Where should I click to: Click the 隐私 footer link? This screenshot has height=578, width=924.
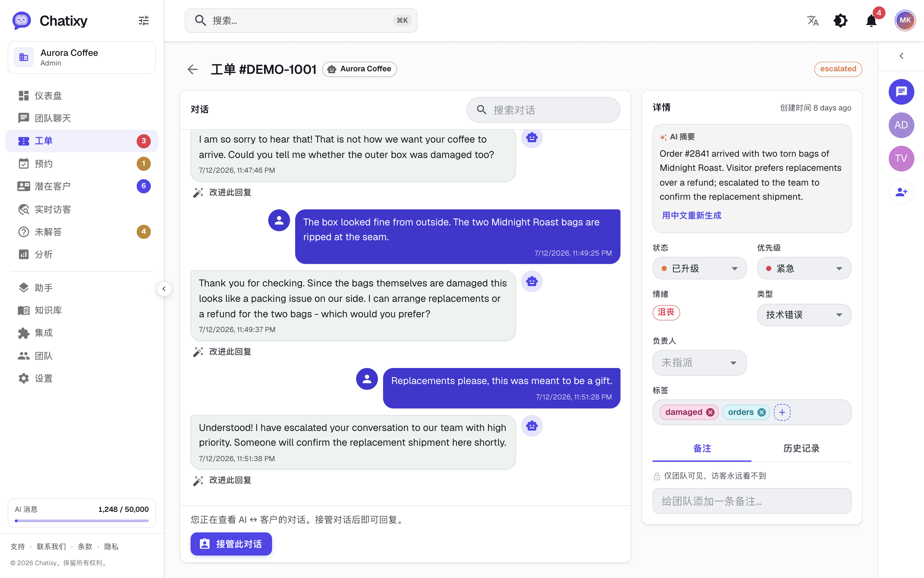coord(111,547)
